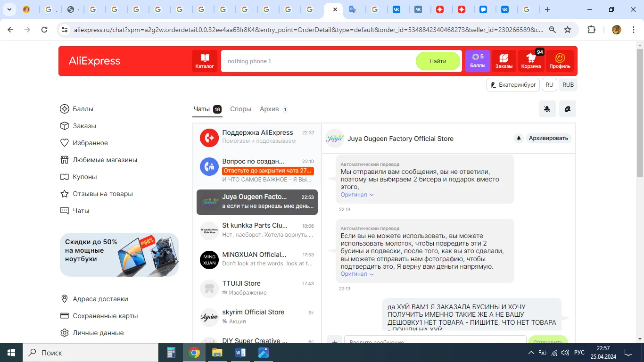Viewport: 644px width, 362px height.
Task: Bookmark this page with the star icon
Action: 568,30
